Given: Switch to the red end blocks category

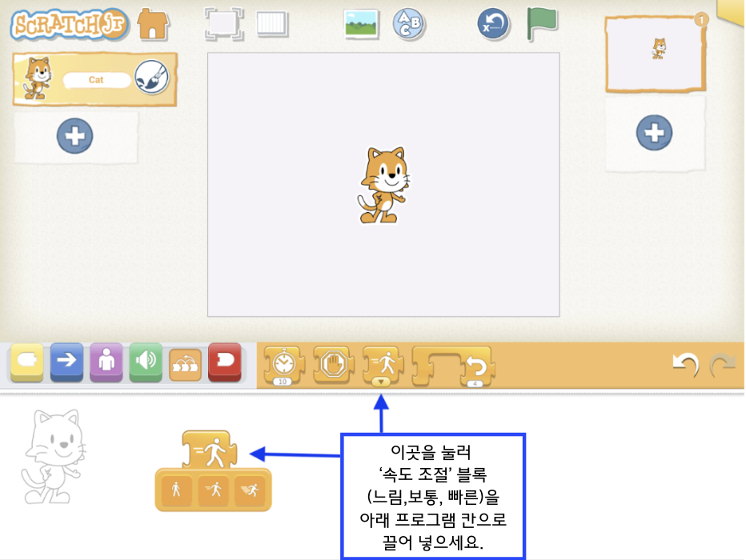Looking at the screenshot, I should [225, 362].
